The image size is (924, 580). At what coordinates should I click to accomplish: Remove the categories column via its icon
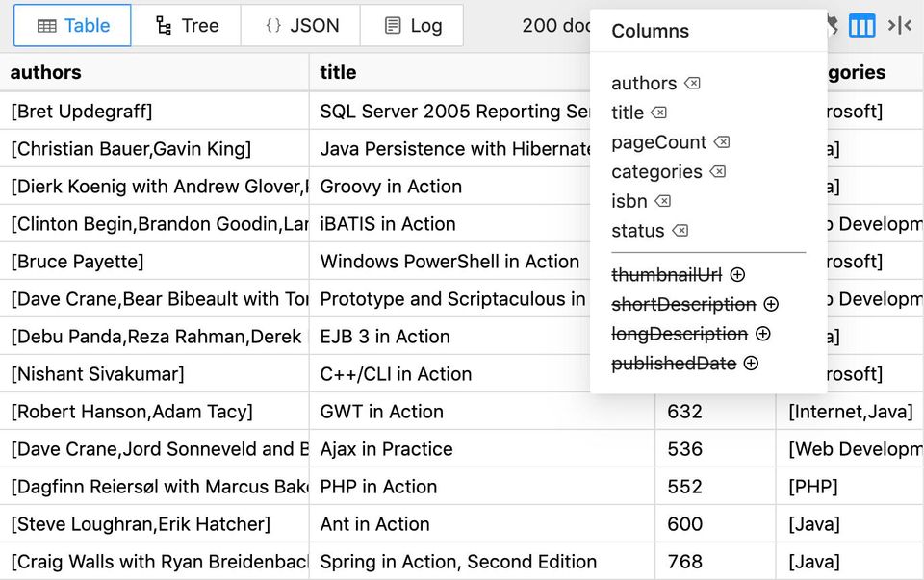click(718, 171)
